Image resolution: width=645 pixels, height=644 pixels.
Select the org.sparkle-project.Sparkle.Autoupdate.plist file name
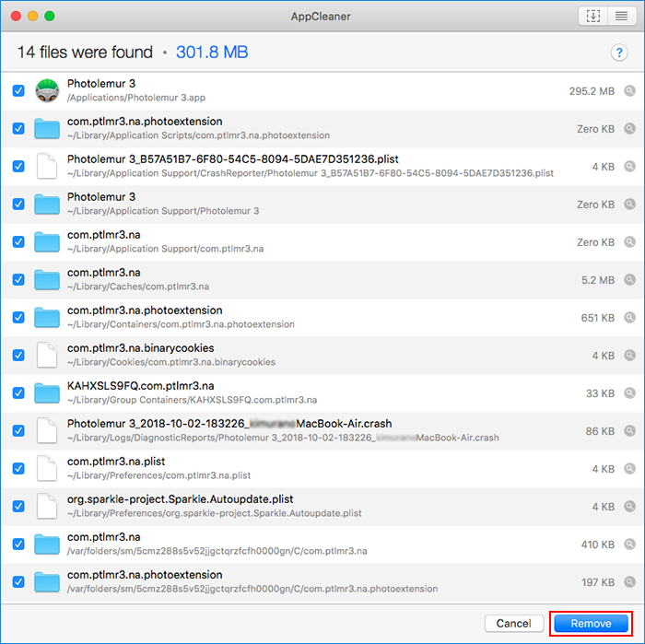click(x=181, y=499)
